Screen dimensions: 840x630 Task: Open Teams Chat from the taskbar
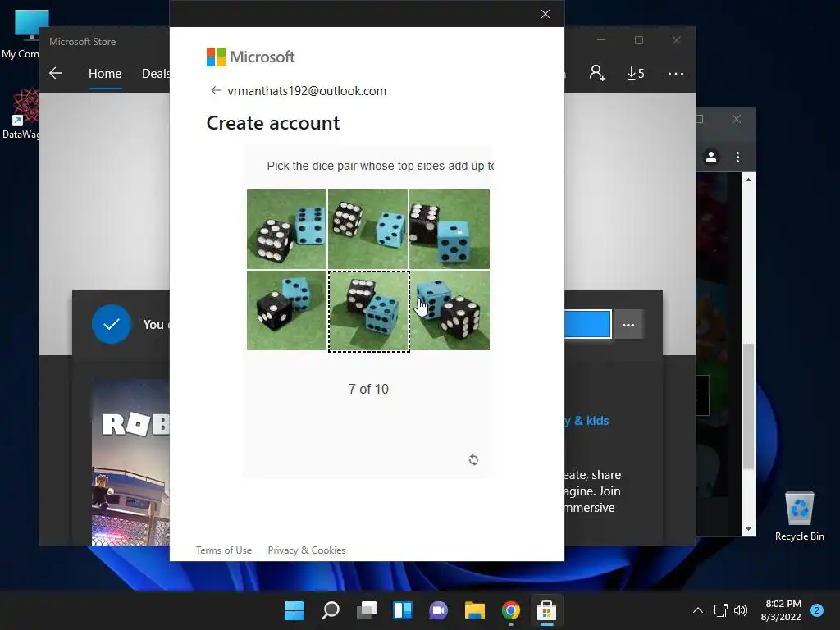438,610
